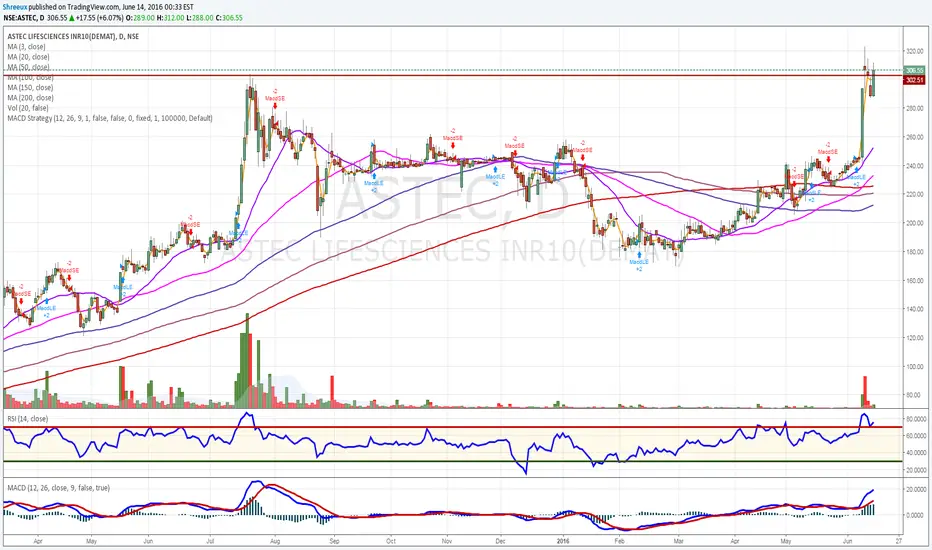932x550 pixels.
Task: Click the Dec label on time axis
Action: click(500, 541)
